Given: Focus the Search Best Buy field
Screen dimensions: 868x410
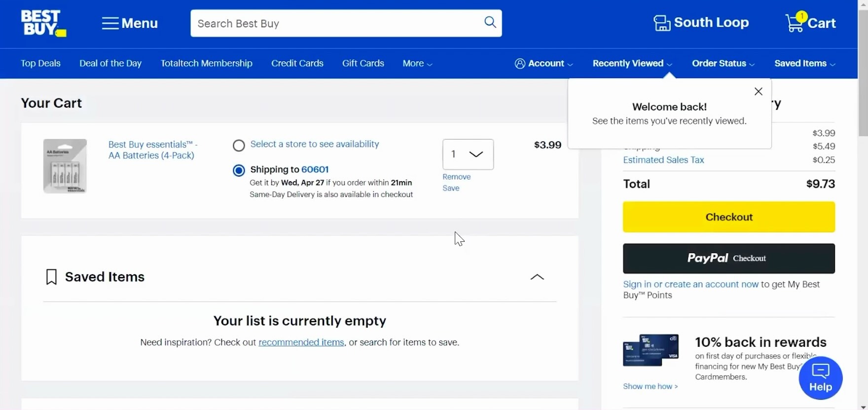Looking at the screenshot, I should pos(335,23).
